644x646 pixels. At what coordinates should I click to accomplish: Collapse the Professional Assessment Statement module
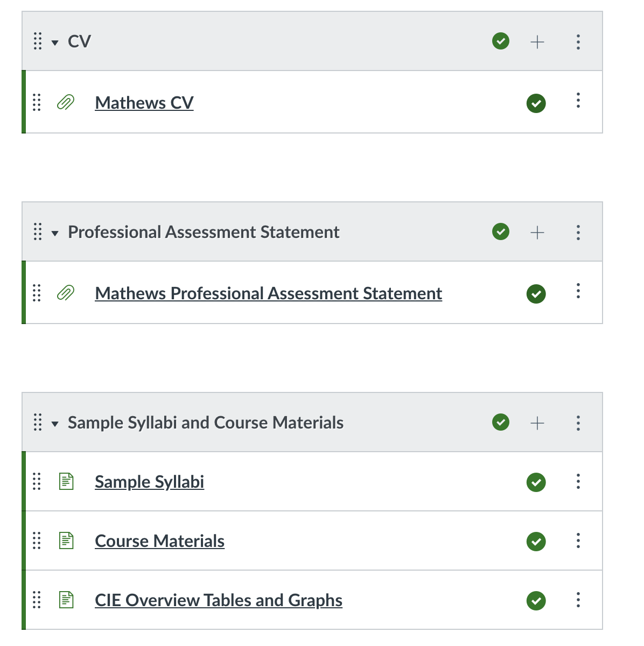coord(55,233)
